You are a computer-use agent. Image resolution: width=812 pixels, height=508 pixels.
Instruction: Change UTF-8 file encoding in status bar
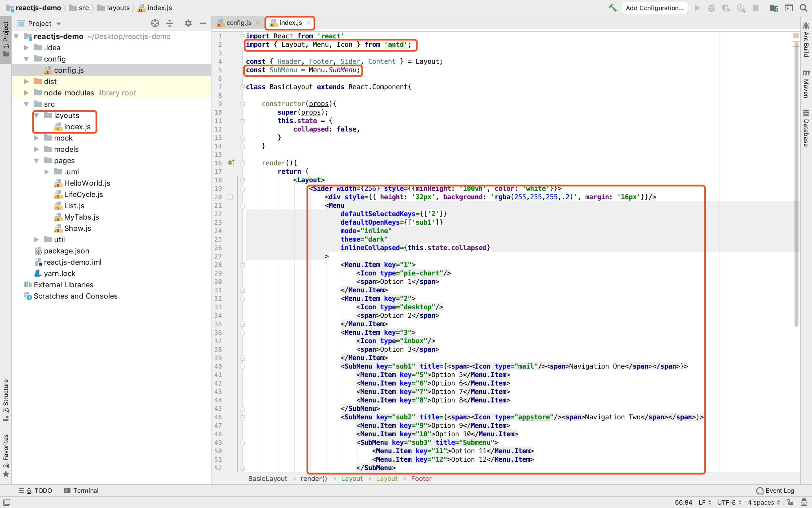click(x=729, y=502)
